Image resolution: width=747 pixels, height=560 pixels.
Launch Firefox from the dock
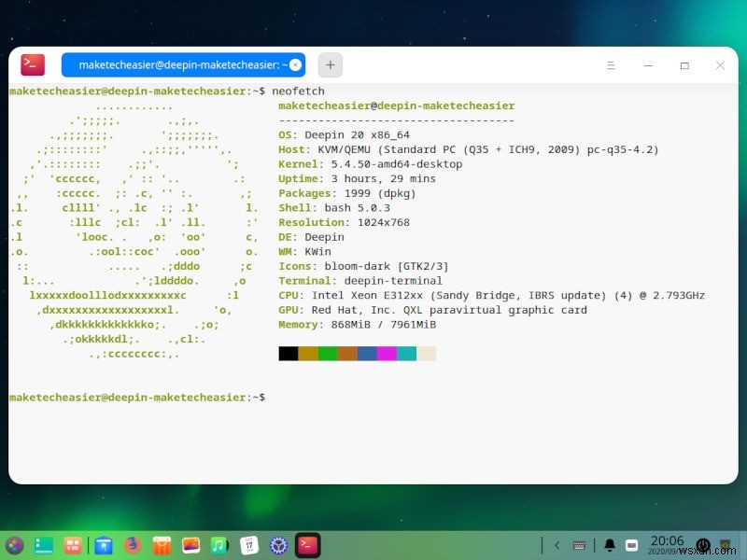[131, 544]
